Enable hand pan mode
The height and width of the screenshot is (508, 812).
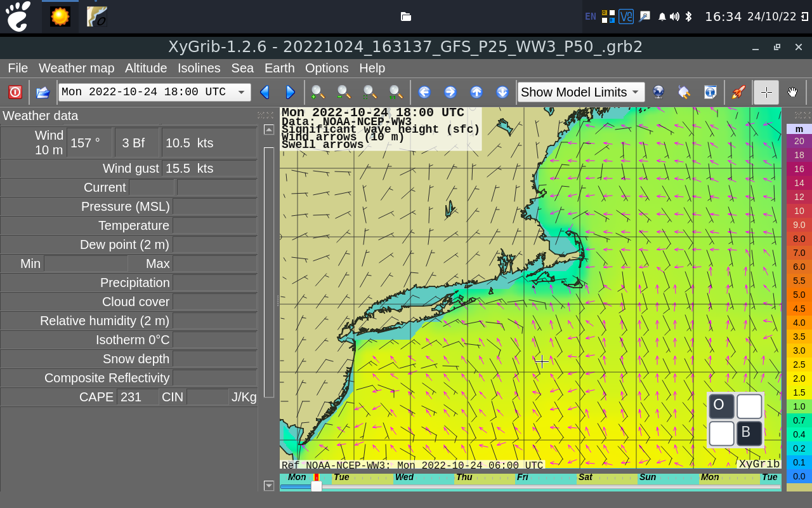[792, 92]
